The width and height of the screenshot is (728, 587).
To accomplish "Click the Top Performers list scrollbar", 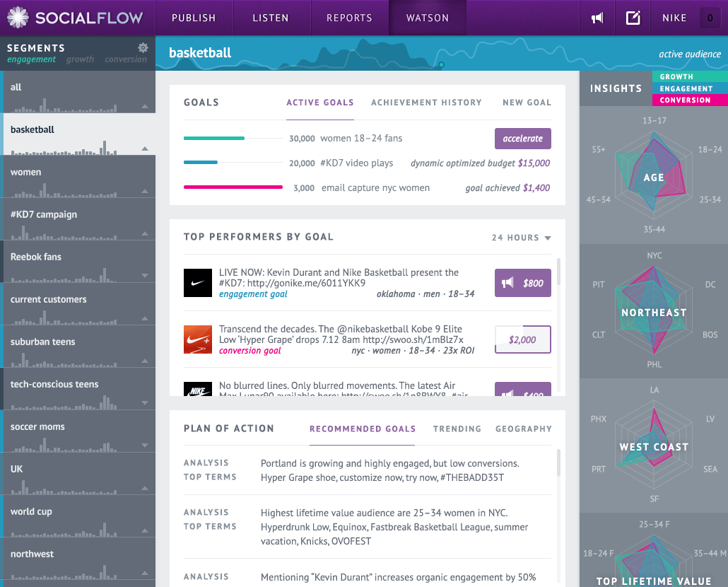I will click(x=558, y=272).
